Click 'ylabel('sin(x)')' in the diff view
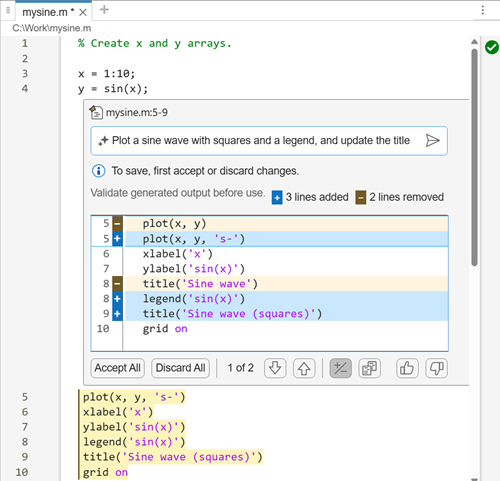 [x=194, y=269]
